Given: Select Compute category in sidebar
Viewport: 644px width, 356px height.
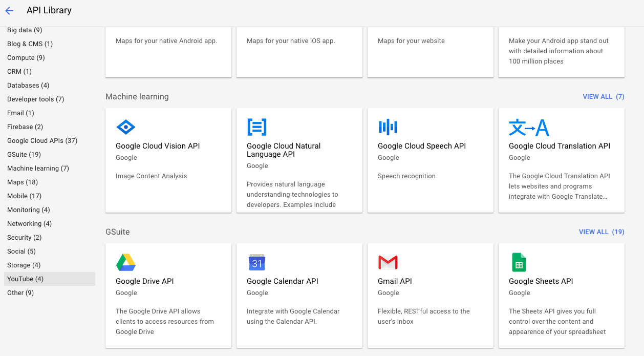Looking at the screenshot, I should coord(26,58).
